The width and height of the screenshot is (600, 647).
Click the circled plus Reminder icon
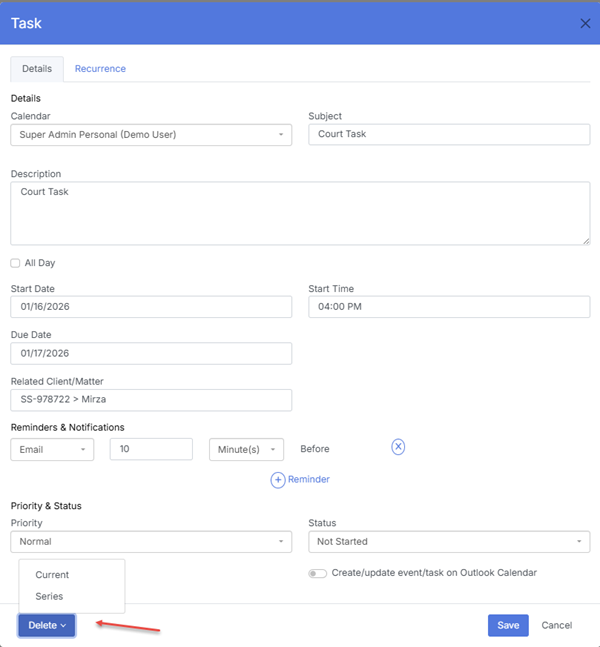[x=278, y=480]
